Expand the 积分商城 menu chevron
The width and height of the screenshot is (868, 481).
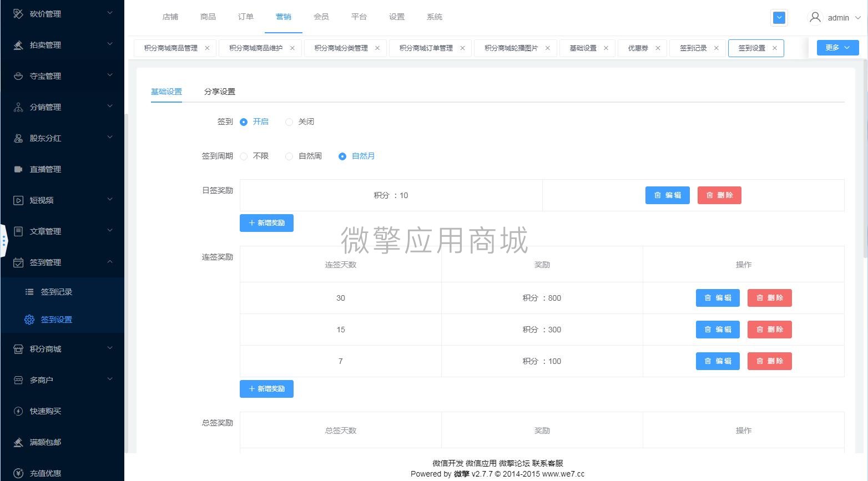click(x=109, y=348)
